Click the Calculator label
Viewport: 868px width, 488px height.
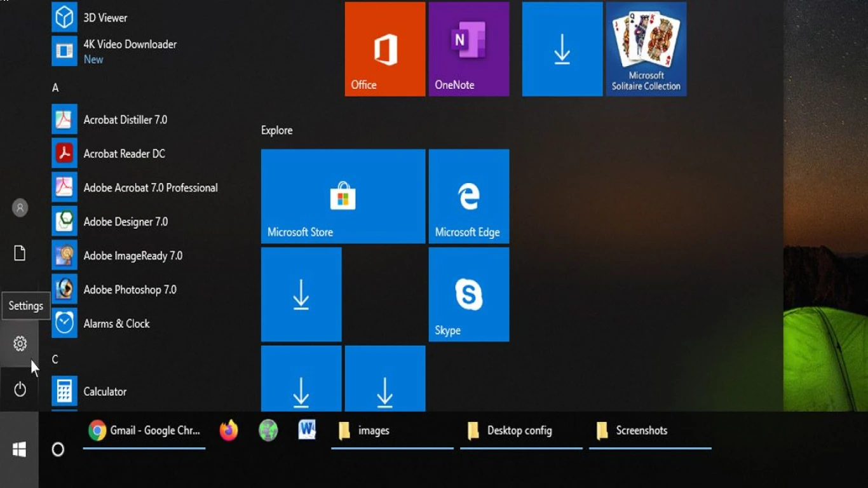point(105,391)
